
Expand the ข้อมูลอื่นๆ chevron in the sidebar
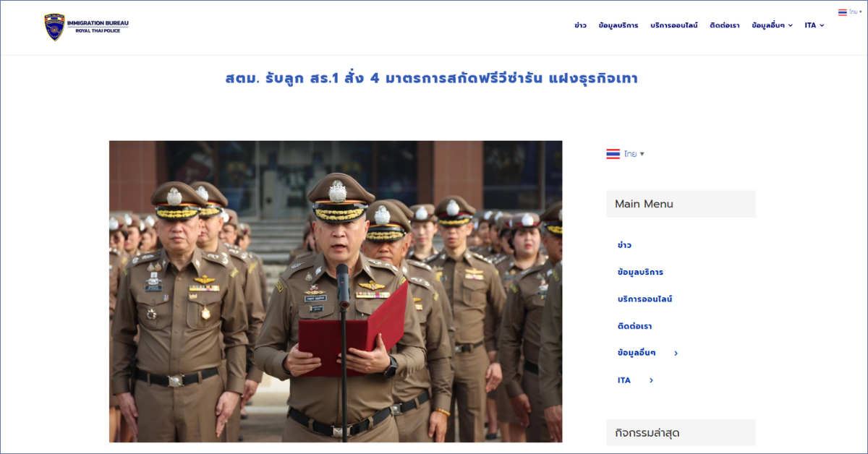point(676,354)
